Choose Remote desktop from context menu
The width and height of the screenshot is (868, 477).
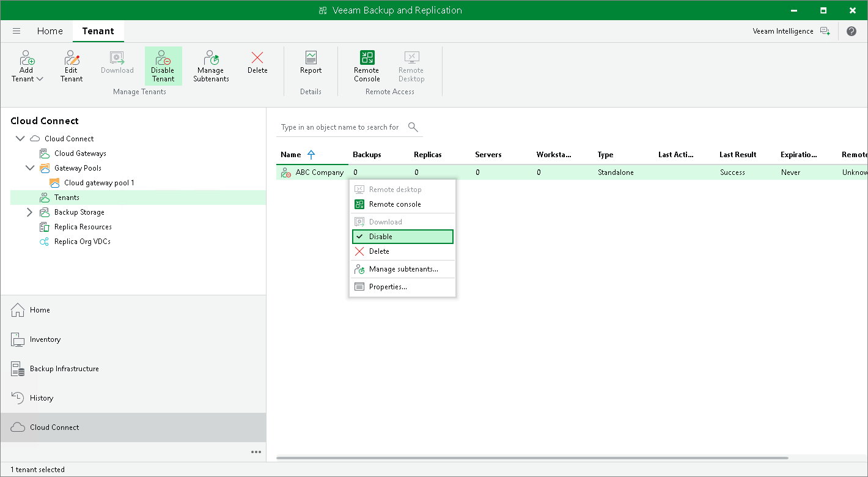click(403, 190)
